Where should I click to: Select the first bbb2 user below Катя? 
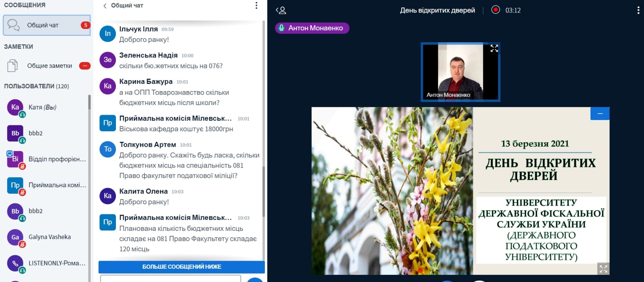click(47, 133)
